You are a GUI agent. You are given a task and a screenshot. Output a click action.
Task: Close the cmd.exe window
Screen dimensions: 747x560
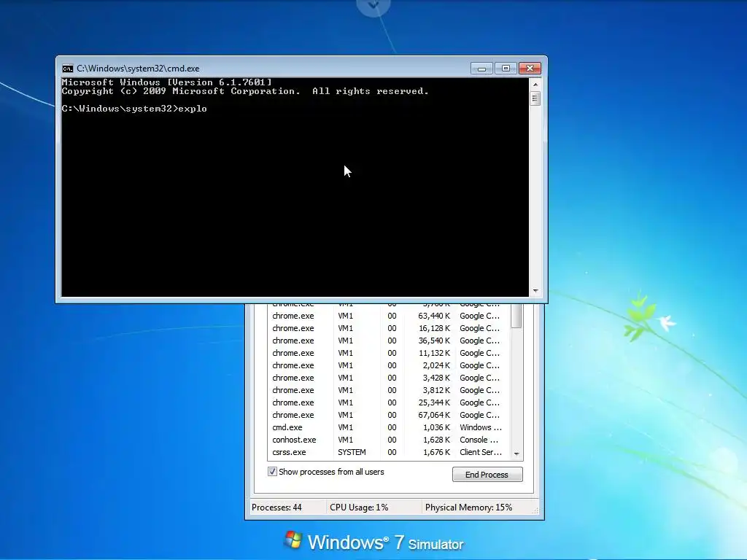(x=530, y=69)
